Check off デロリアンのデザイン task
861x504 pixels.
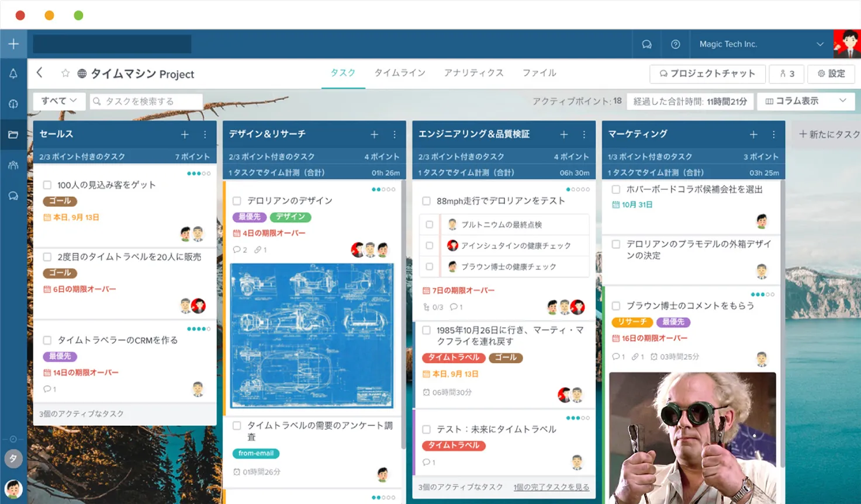tap(237, 201)
